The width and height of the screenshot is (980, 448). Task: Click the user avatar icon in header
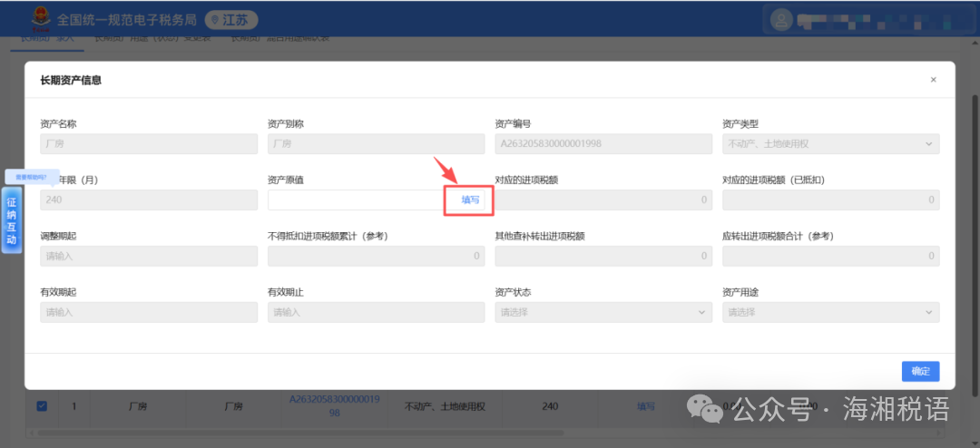click(781, 19)
